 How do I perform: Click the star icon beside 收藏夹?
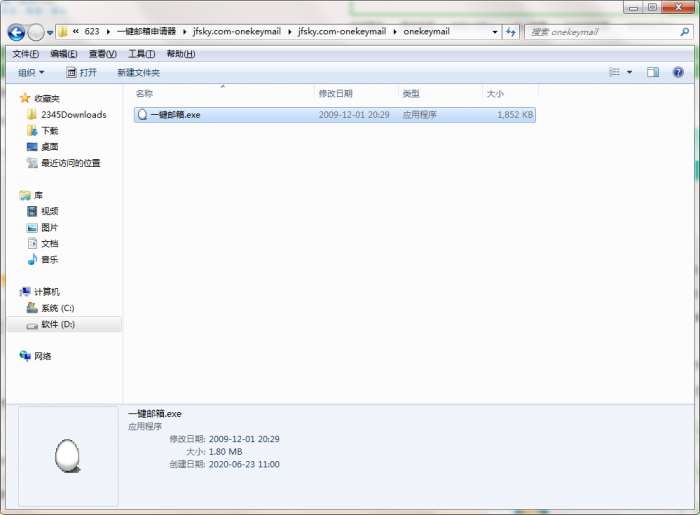(25, 98)
